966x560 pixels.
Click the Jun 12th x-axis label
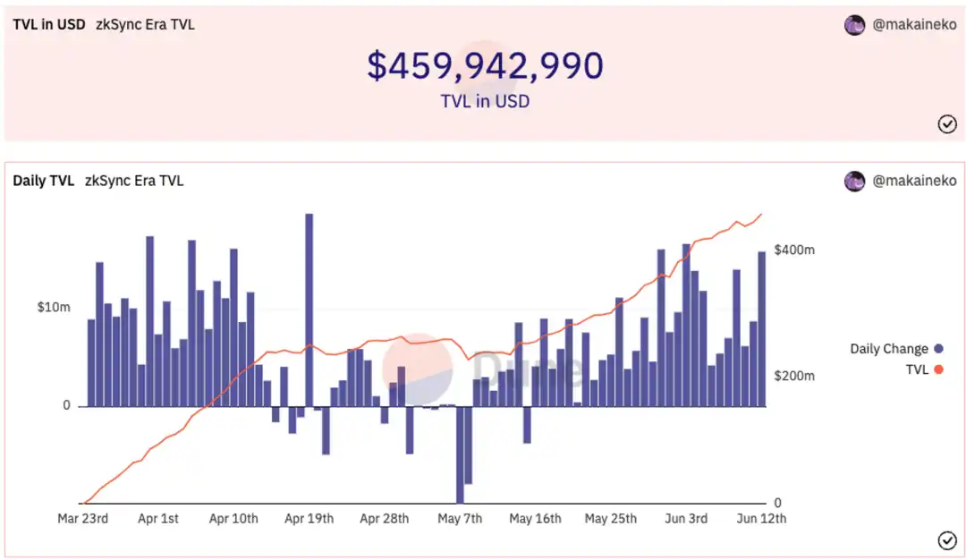(761, 519)
